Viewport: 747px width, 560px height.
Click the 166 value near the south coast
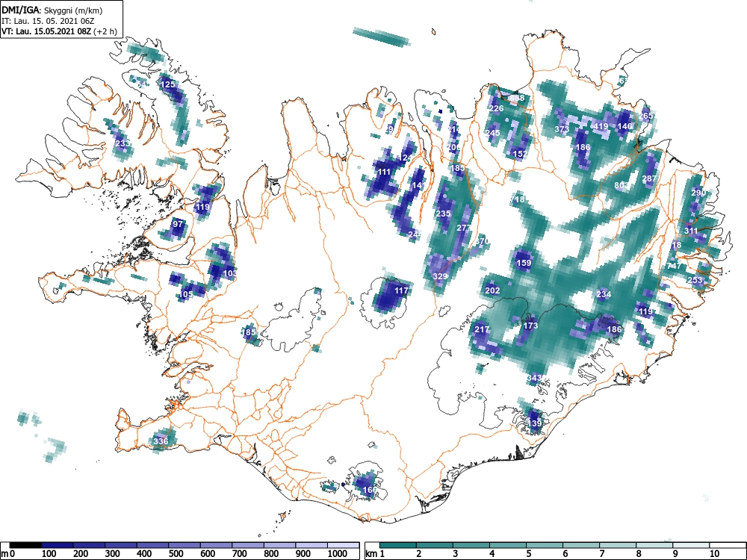(371, 490)
